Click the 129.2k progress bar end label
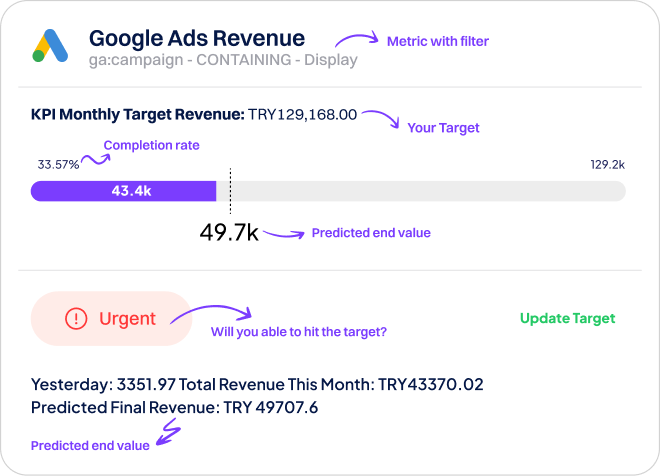This screenshot has height=476, width=660. (607, 165)
